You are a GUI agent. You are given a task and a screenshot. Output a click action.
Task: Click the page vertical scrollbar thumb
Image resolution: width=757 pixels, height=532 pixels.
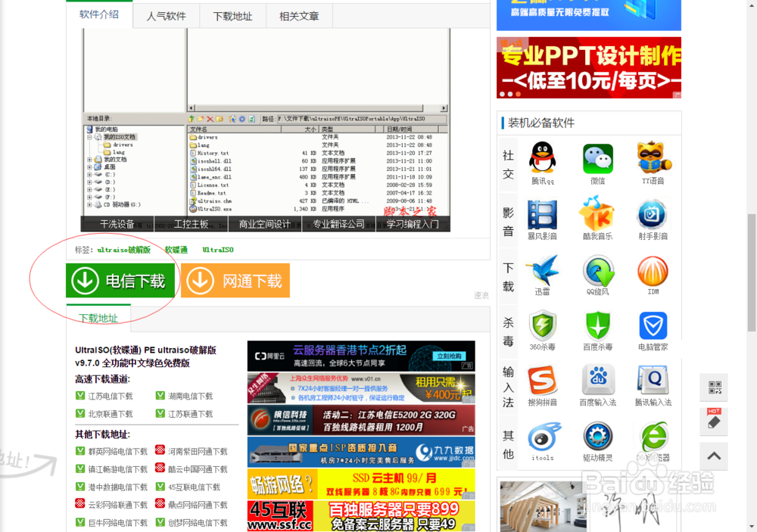pyautogui.click(x=752, y=272)
